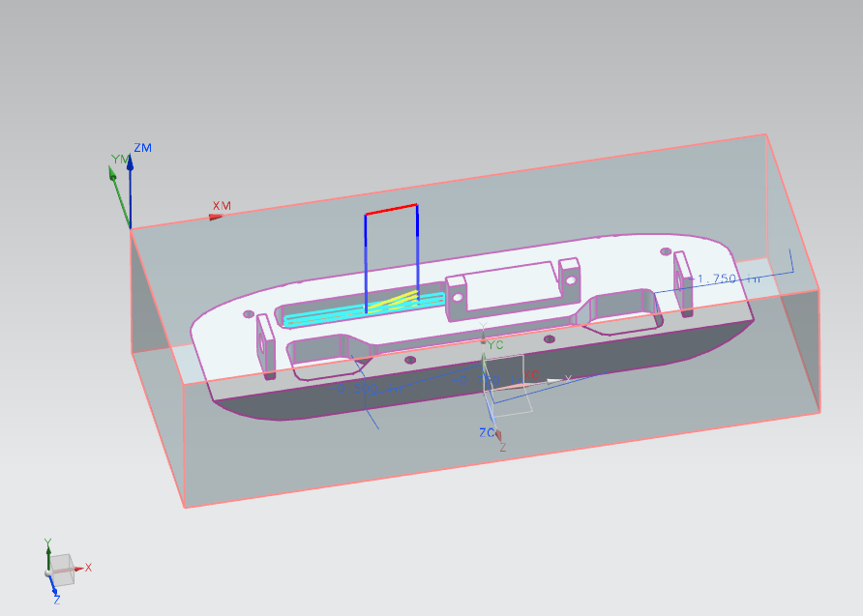This screenshot has width=863, height=616.
Task: Click the small hole at part's top-right corner
Action: pyautogui.click(x=666, y=250)
